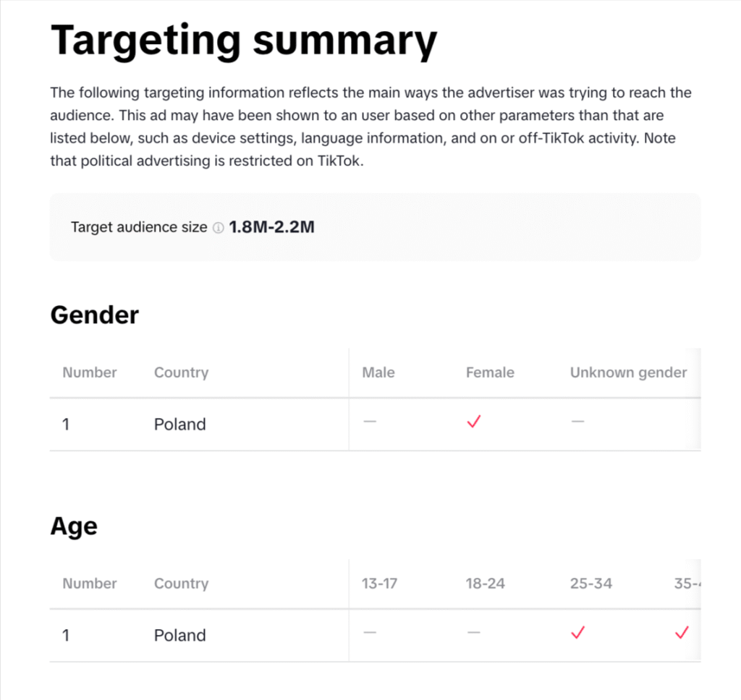The image size is (741, 700).
Task: Click the Country header in the Gender table
Action: pyautogui.click(x=181, y=372)
